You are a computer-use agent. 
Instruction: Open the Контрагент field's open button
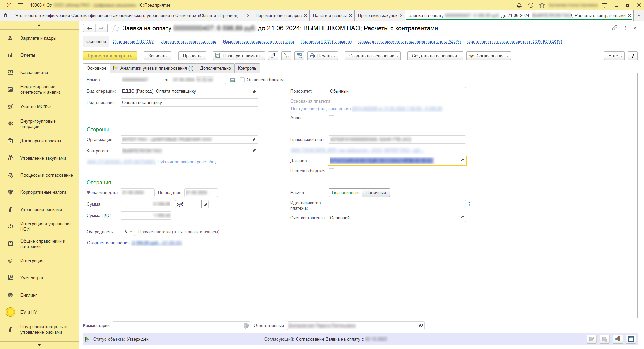coord(255,151)
